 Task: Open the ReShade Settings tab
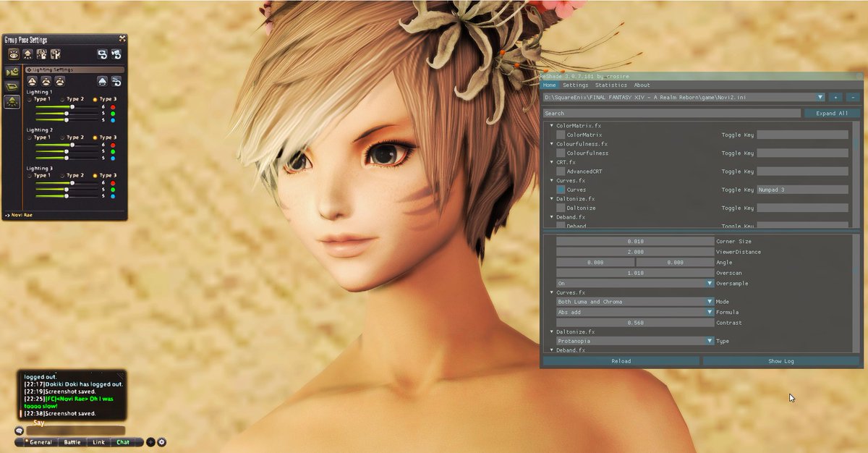coord(576,85)
